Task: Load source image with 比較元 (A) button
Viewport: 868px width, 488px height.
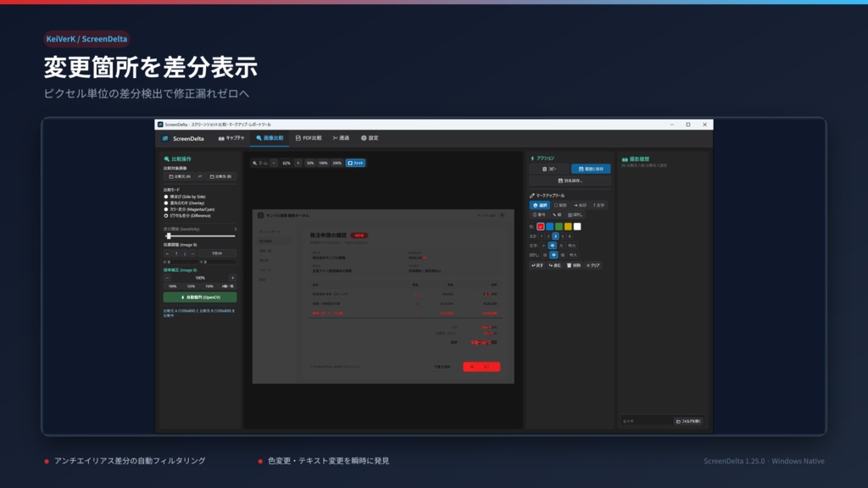Action: [x=180, y=176]
